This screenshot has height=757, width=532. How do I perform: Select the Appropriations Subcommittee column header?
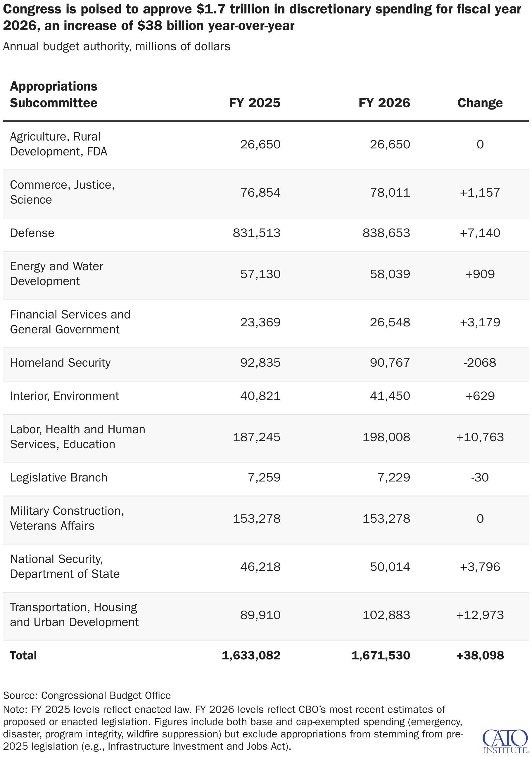[54, 95]
